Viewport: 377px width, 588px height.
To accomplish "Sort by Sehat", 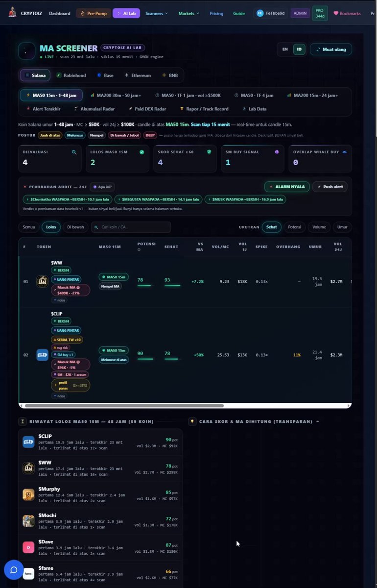I will coord(271,227).
